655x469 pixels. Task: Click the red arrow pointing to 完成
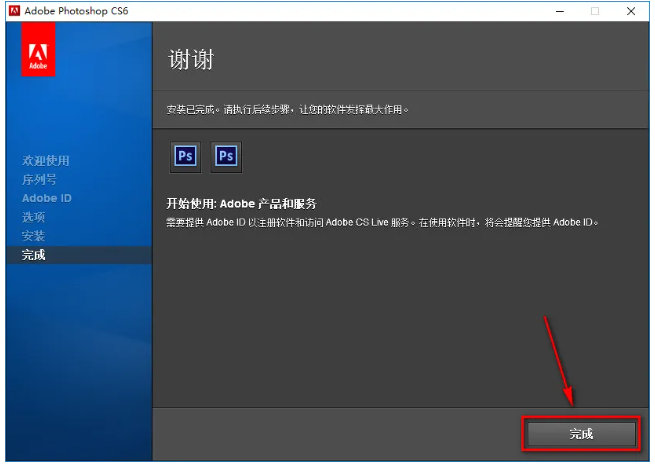(558, 360)
